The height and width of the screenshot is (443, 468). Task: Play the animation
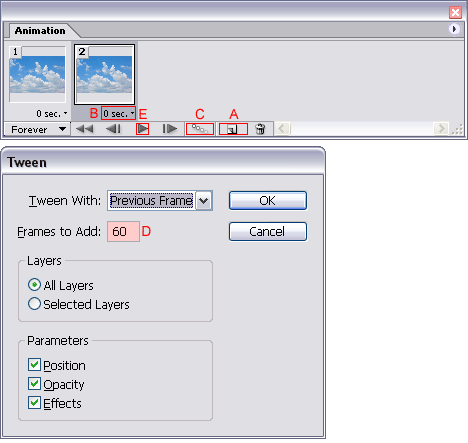pyautogui.click(x=143, y=129)
